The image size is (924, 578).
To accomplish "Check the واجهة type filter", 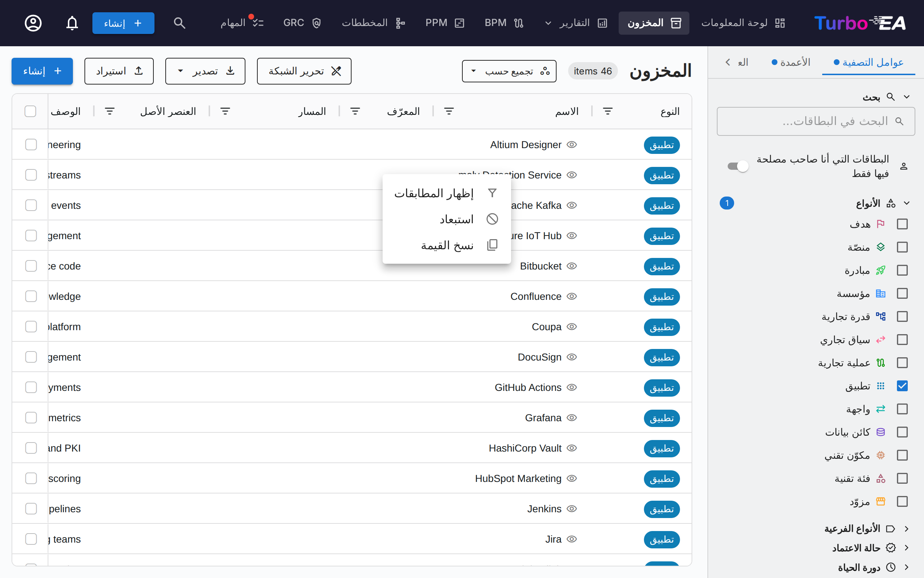I will click(902, 409).
